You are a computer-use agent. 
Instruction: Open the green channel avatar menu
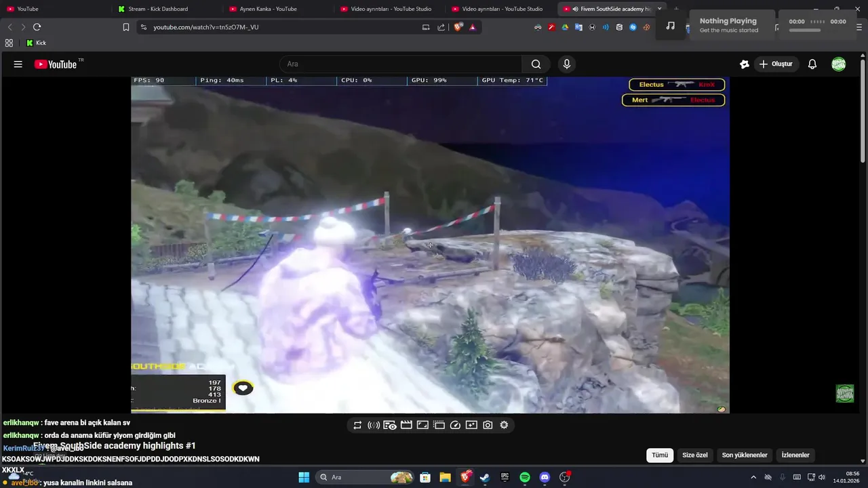[839, 64]
